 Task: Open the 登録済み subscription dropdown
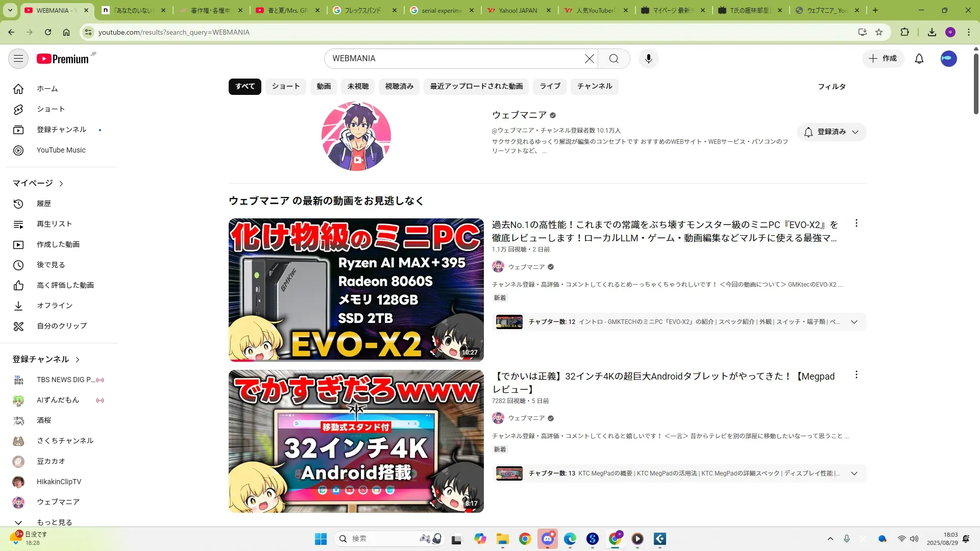coord(831,132)
